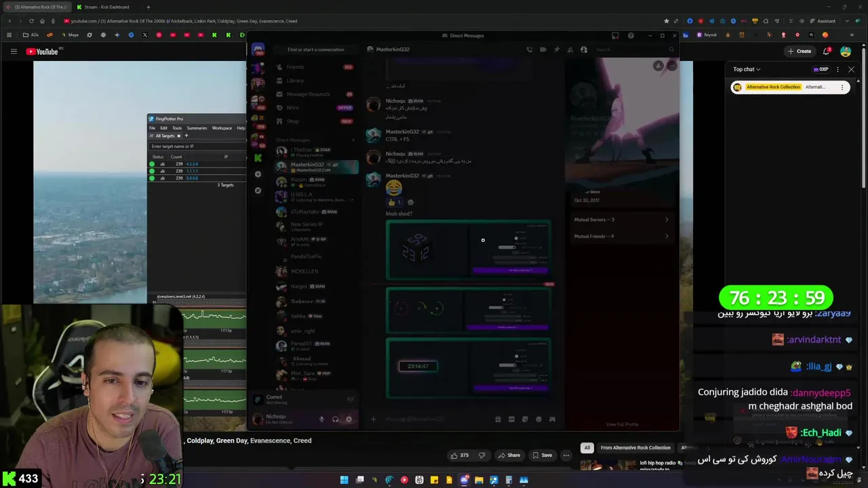
Task: Open the cube clock image attachment
Action: coord(468,250)
